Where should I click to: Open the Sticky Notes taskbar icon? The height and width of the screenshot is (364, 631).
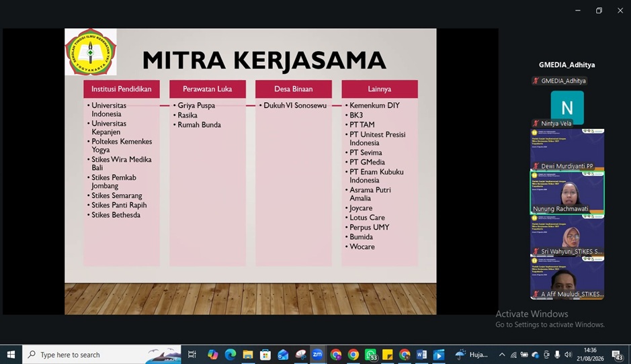click(387, 355)
